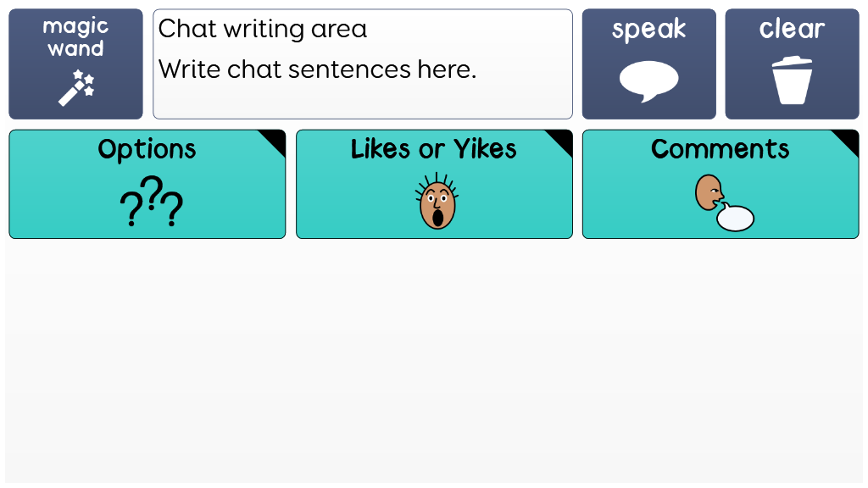
Task: Click the white speech bubble in Comments
Action: click(x=735, y=218)
